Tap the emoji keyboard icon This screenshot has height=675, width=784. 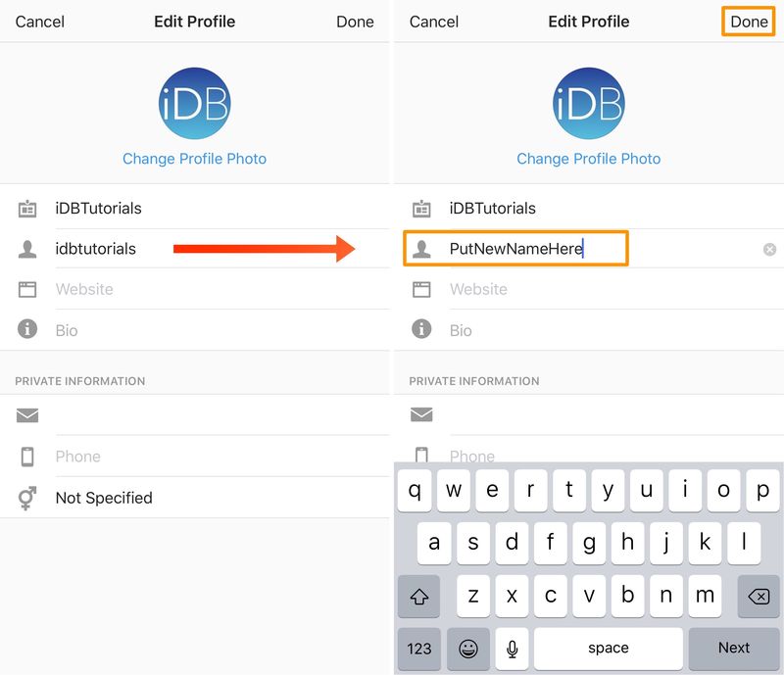[x=468, y=649]
